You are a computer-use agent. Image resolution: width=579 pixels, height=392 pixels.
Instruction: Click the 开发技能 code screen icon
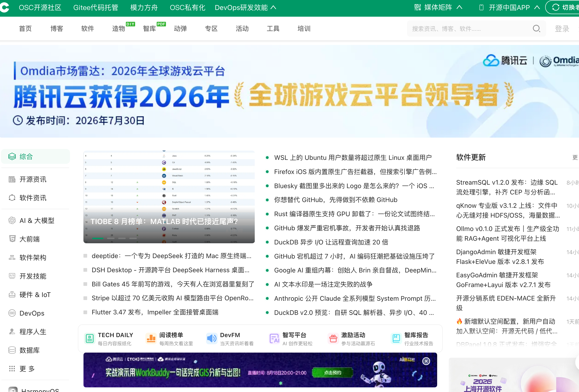12,276
